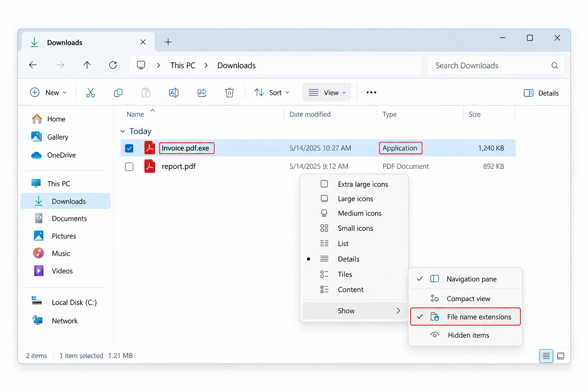
Task: Toggle File name extensions option
Action: coord(465,317)
